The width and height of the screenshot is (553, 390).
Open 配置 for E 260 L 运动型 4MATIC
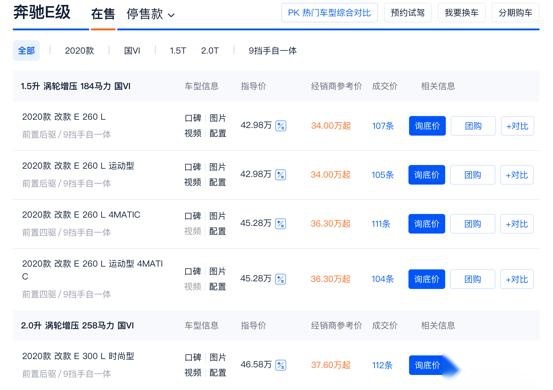coord(217,287)
